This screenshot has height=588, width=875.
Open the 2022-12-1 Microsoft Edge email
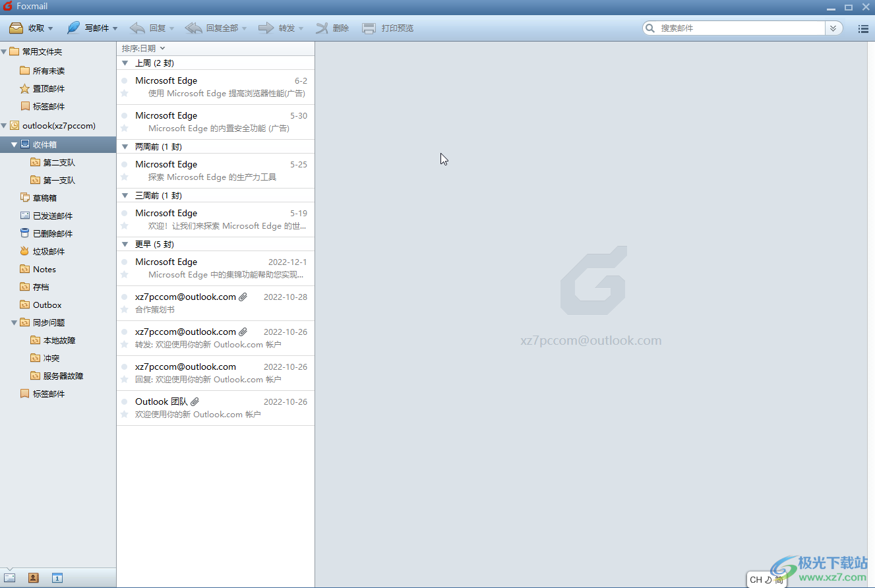point(216,268)
